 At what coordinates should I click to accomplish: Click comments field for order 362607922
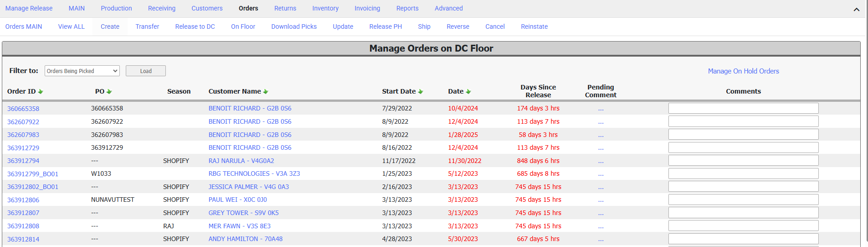point(743,121)
